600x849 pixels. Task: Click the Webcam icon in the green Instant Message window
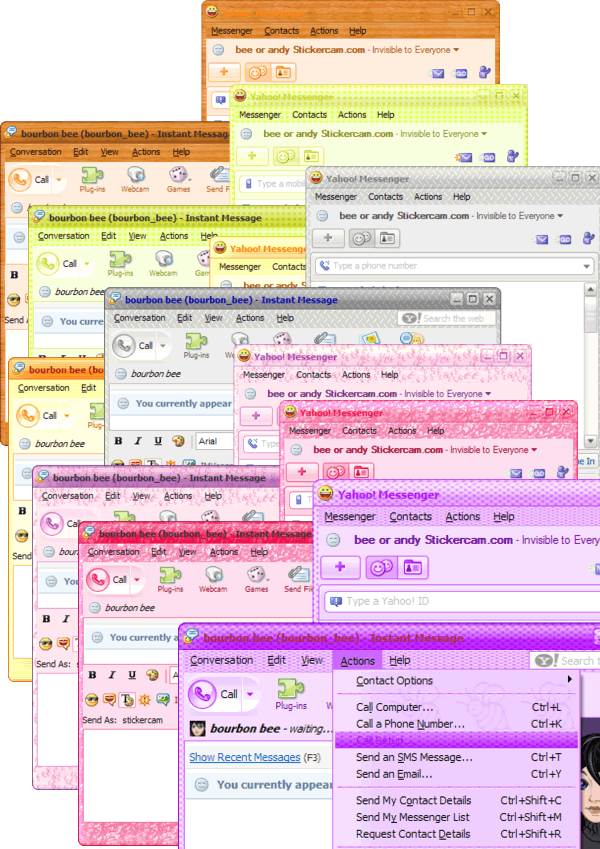pos(163,263)
